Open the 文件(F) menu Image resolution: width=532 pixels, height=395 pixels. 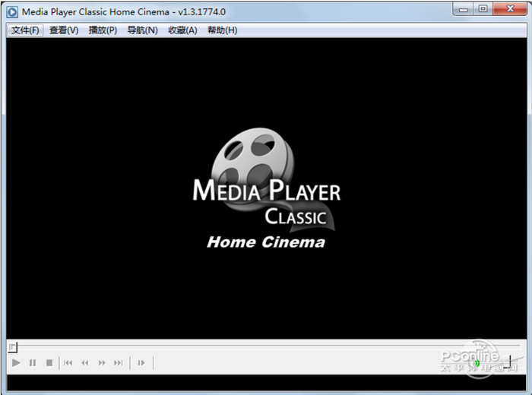(25, 30)
